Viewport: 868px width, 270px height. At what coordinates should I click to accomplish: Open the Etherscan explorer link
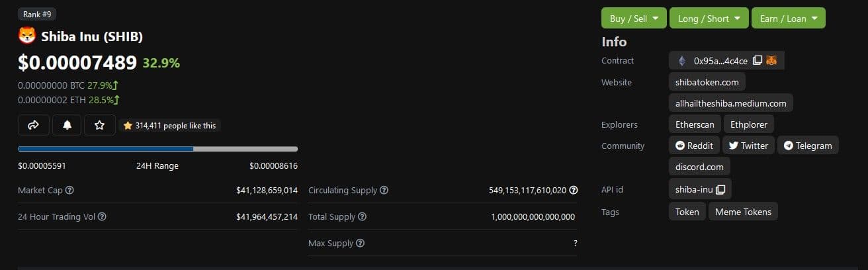coord(695,124)
